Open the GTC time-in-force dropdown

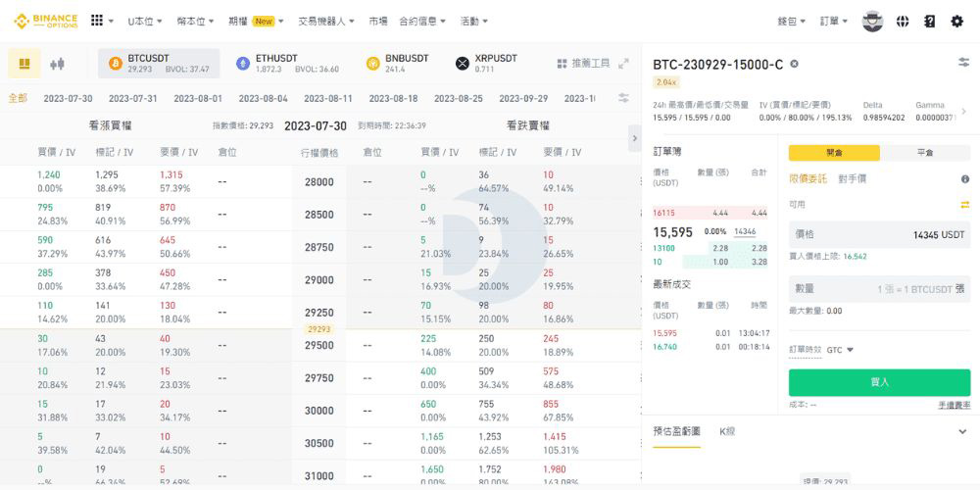840,350
